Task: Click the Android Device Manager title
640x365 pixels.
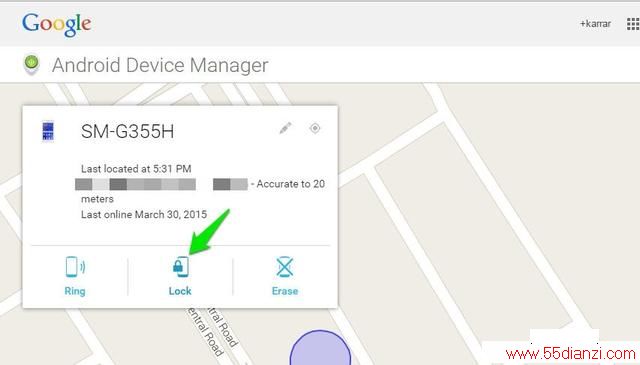Action: (160, 65)
